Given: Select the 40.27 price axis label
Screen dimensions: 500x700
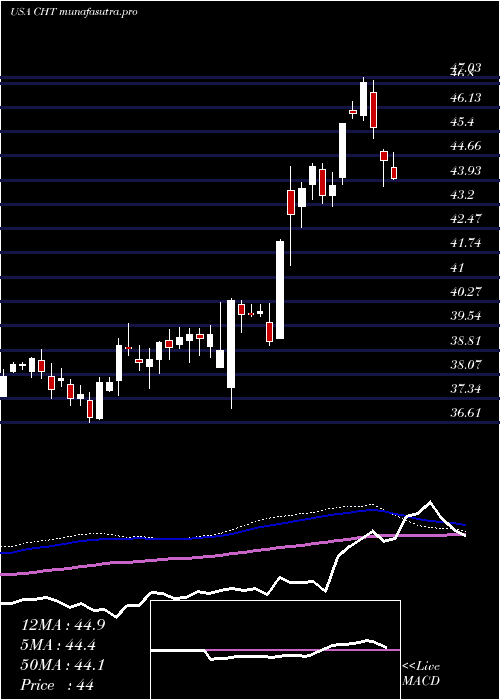Looking at the screenshot, I should coord(466,292).
